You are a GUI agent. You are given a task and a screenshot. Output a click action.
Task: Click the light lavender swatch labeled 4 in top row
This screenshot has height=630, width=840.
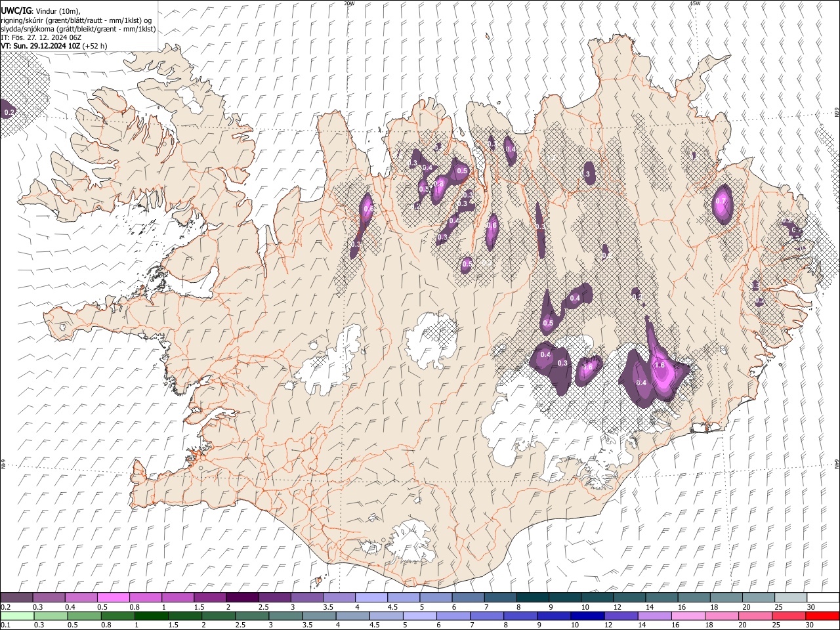(371, 598)
